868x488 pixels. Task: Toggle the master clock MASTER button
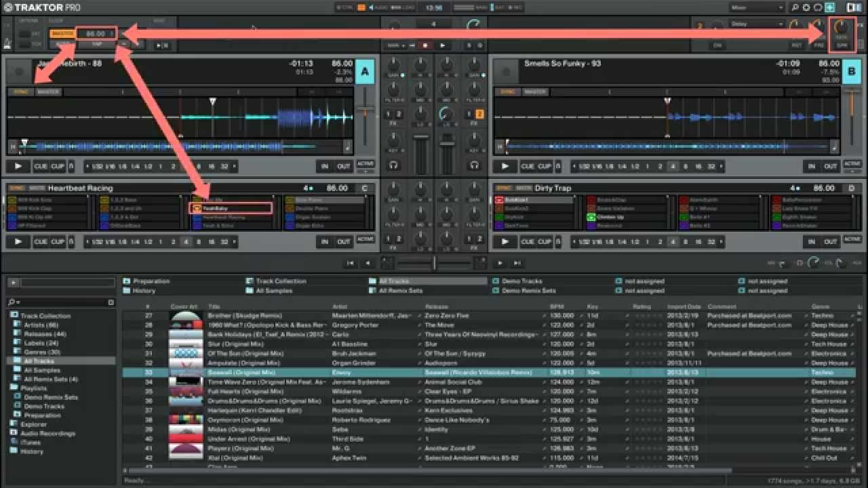click(63, 33)
